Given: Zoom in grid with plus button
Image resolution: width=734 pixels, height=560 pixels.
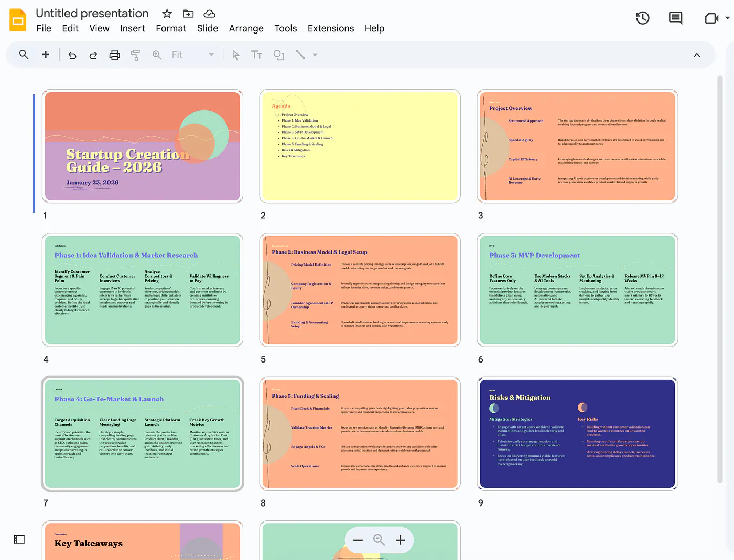Looking at the screenshot, I should [x=401, y=540].
